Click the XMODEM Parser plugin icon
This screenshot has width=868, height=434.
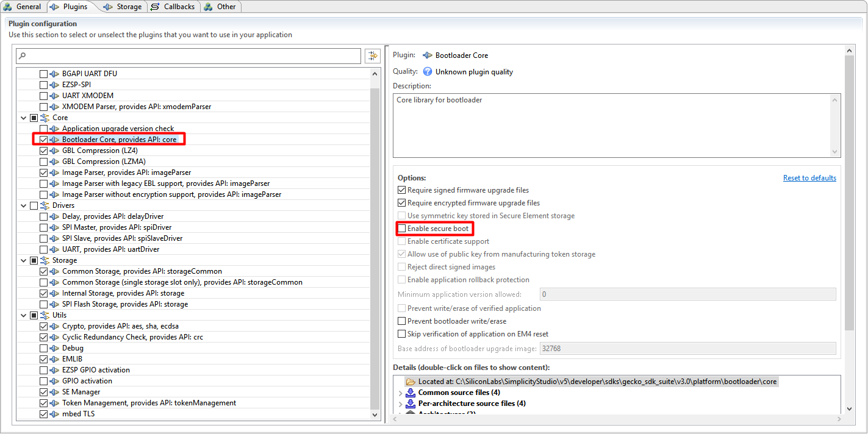55,107
